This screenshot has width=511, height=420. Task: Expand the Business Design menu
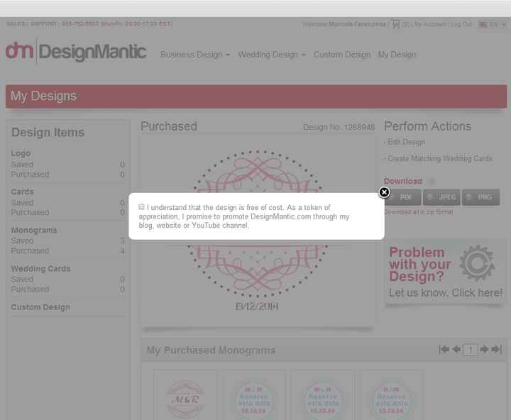[x=195, y=55]
